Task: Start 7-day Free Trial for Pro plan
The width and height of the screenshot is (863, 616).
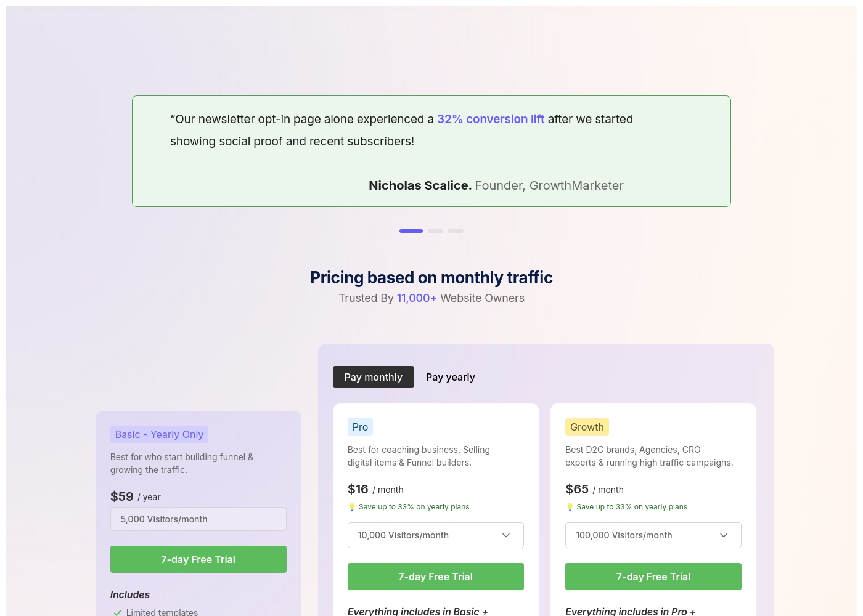Action: tap(436, 577)
